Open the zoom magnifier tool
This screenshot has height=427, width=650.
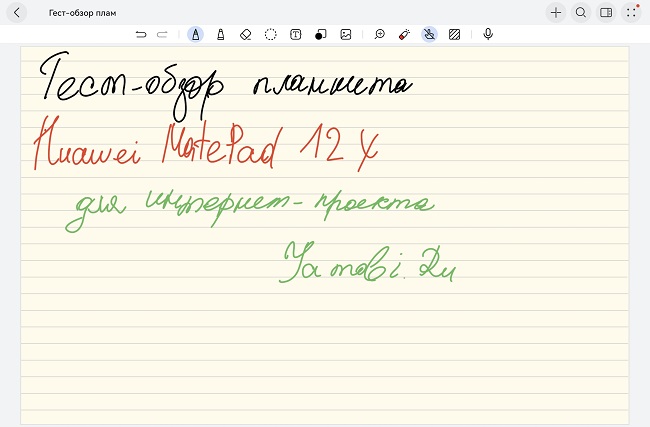pos(379,34)
